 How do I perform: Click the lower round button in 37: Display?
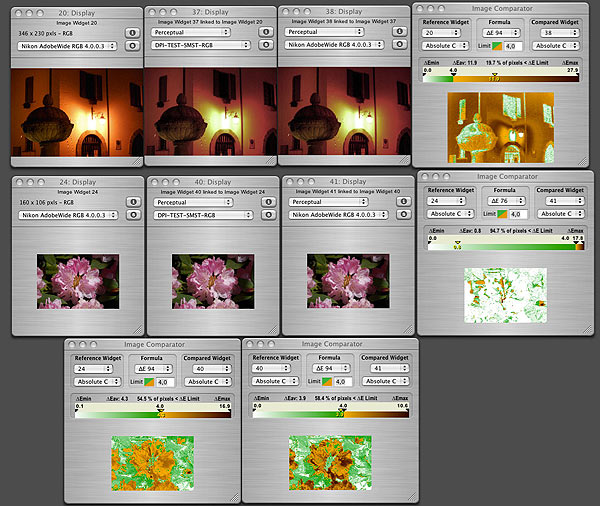pyautogui.click(x=266, y=45)
